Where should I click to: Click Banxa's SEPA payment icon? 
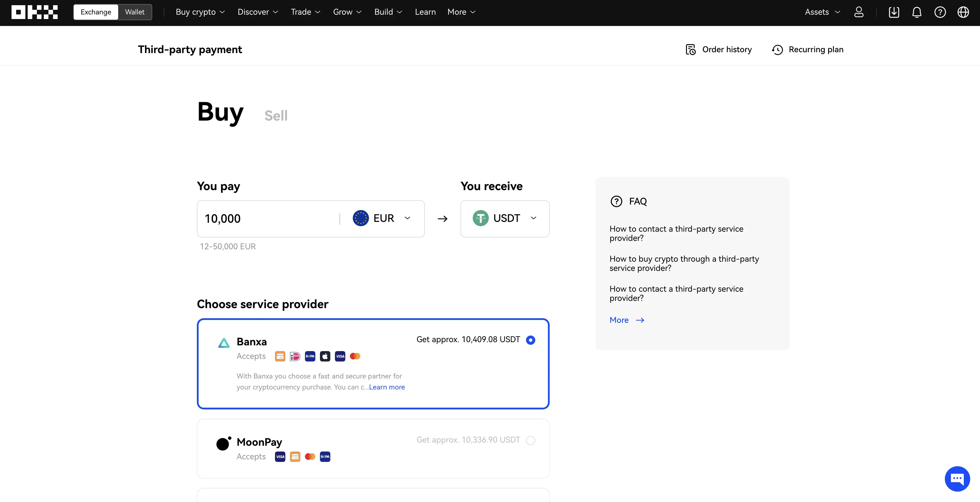tap(310, 356)
